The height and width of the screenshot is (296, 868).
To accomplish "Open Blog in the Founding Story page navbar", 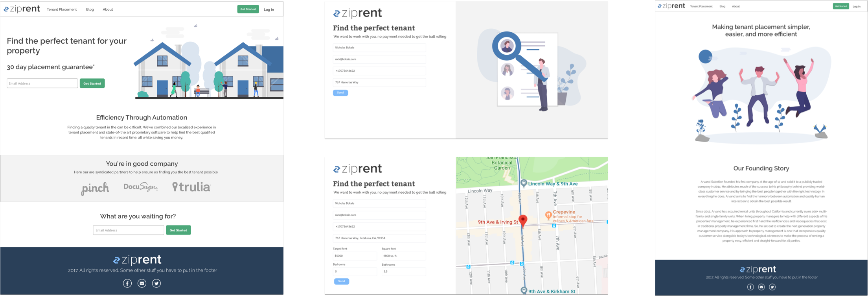I will (x=723, y=6).
